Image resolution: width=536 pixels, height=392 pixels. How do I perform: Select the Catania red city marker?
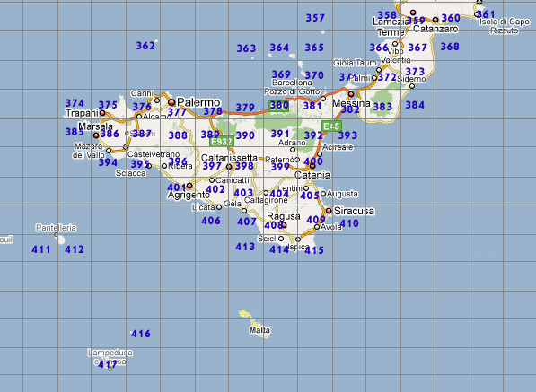(312, 166)
